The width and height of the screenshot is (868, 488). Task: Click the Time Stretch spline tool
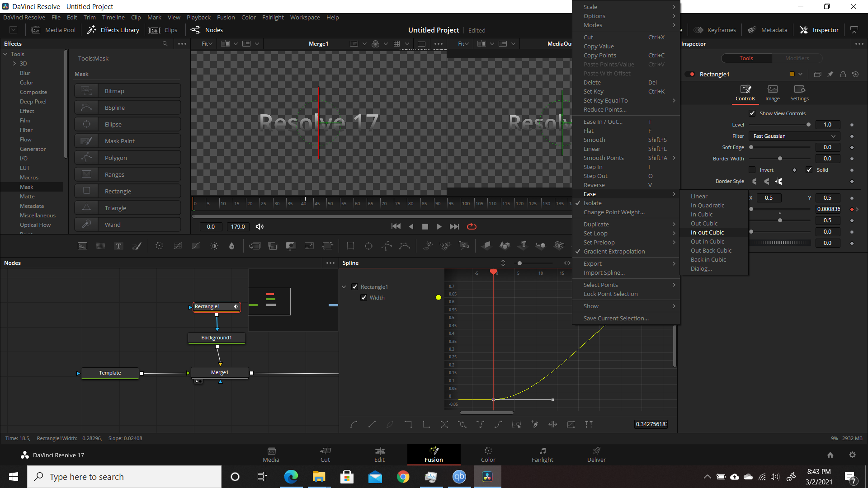tap(552, 424)
